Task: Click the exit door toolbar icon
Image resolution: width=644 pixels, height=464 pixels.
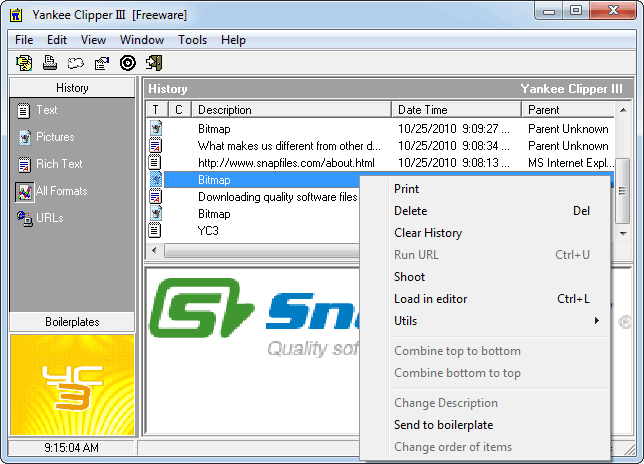Action: click(154, 63)
